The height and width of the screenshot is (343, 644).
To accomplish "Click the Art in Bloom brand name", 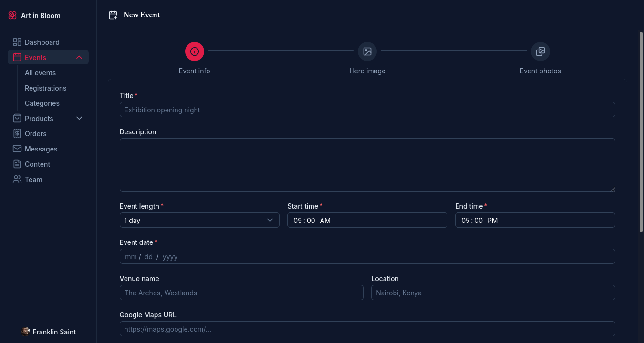I will tap(41, 15).
